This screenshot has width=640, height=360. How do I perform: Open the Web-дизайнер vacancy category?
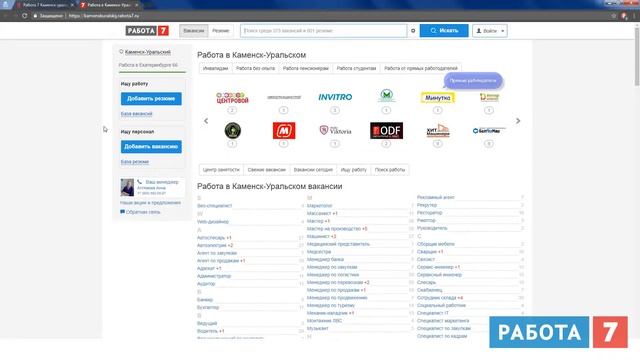[213, 222]
